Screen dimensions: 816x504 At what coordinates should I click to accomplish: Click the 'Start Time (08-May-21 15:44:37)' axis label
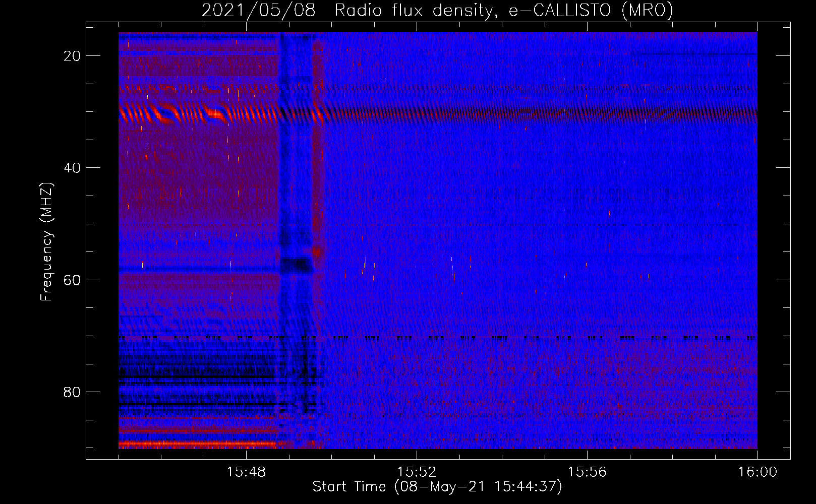[437, 487]
